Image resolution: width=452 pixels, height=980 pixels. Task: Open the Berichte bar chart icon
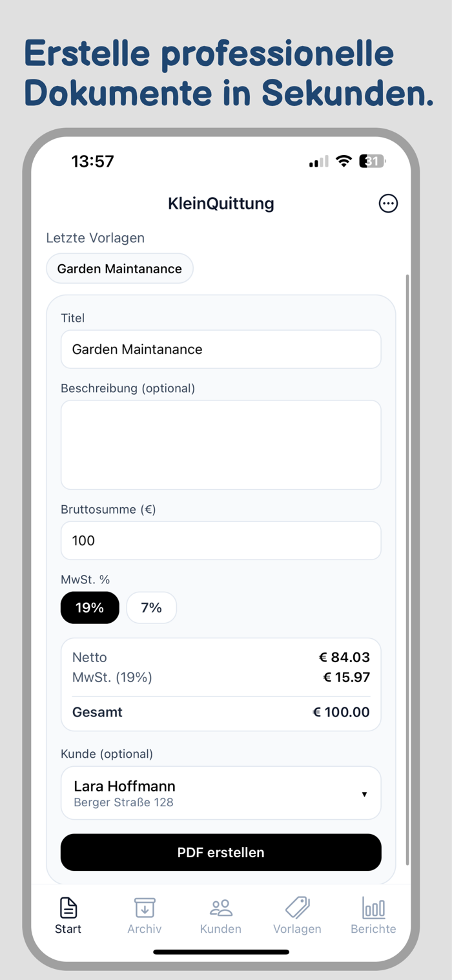[x=373, y=908]
